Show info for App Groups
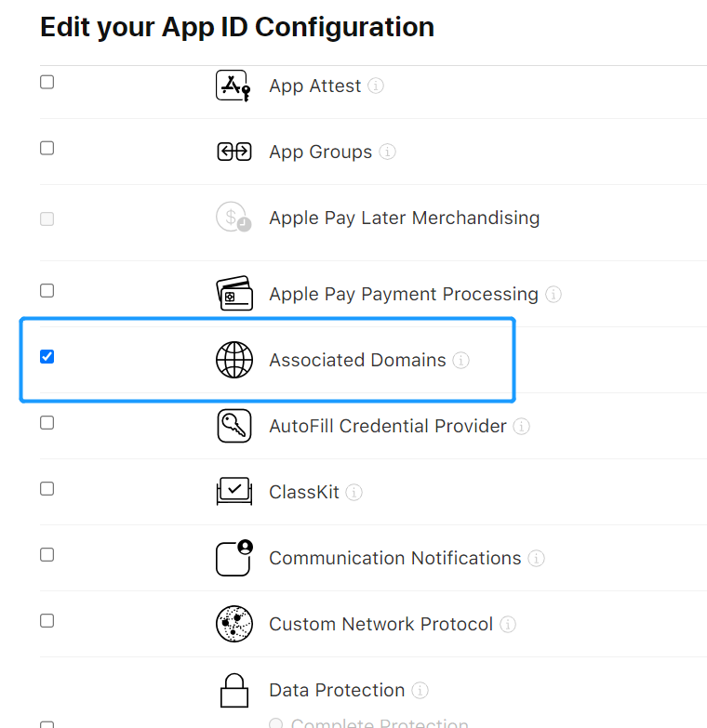 coord(387,152)
